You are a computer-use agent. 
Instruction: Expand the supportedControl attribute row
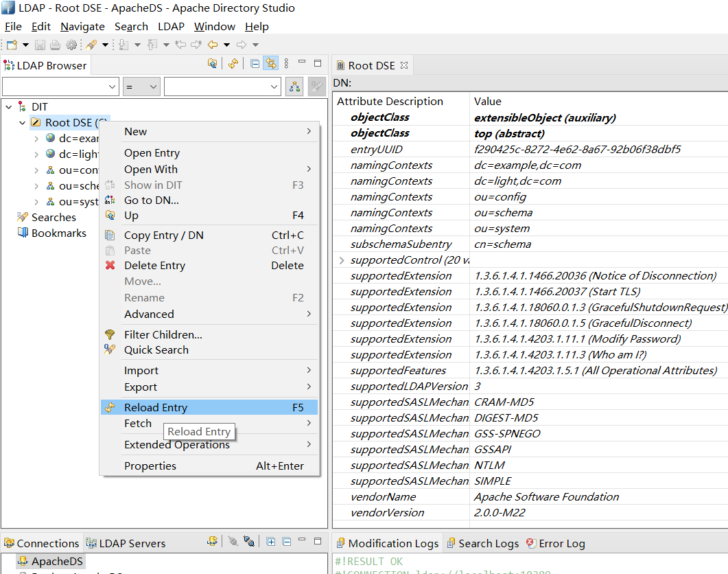342,260
